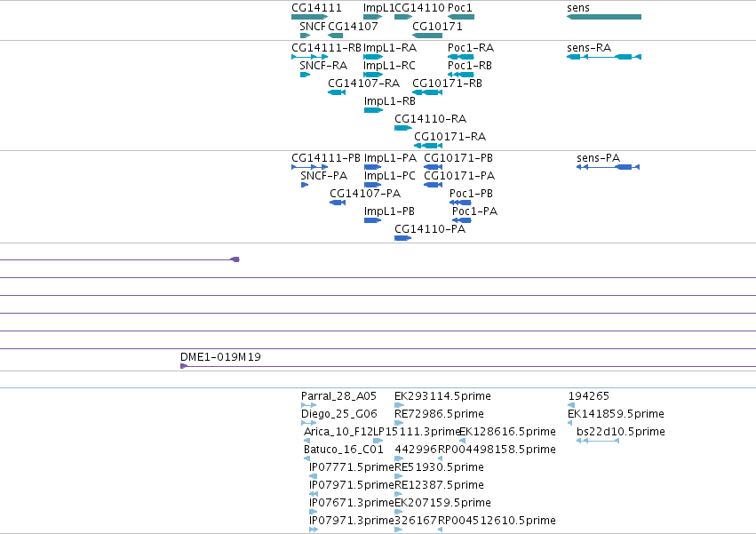
Task: Select EST IP07671.3prime
Action: coord(313,513)
